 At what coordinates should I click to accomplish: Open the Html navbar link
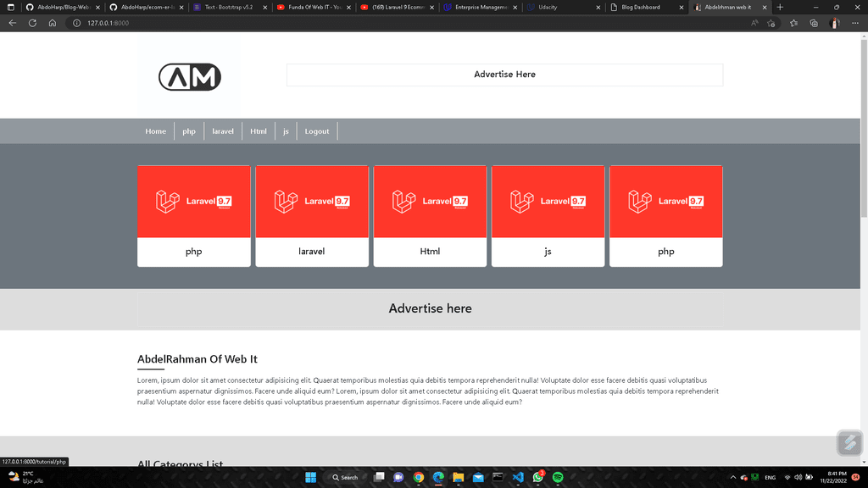tap(258, 131)
